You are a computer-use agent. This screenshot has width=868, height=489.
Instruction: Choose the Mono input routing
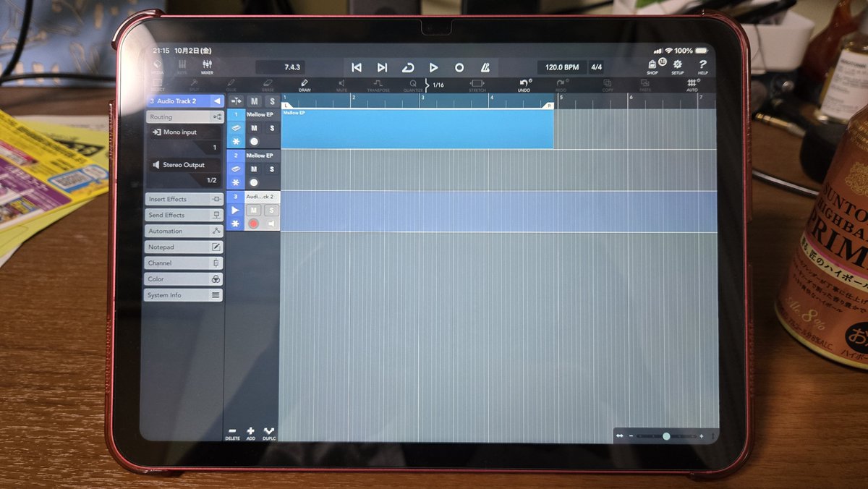pyautogui.click(x=184, y=132)
